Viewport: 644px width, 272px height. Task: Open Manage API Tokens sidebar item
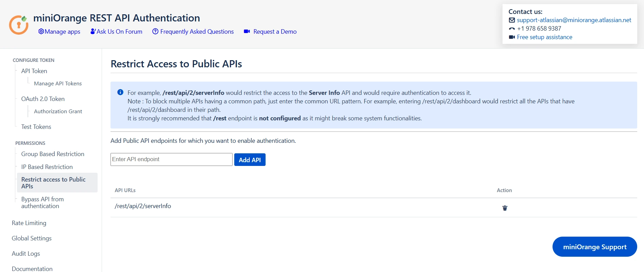coord(58,84)
